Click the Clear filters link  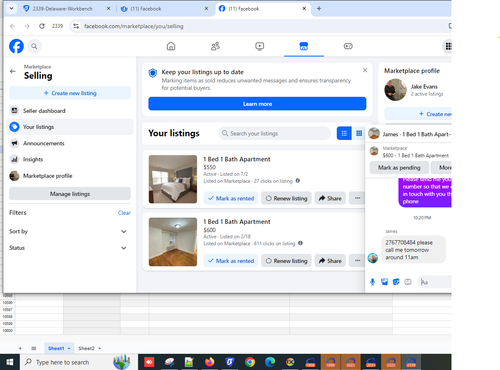tap(124, 213)
